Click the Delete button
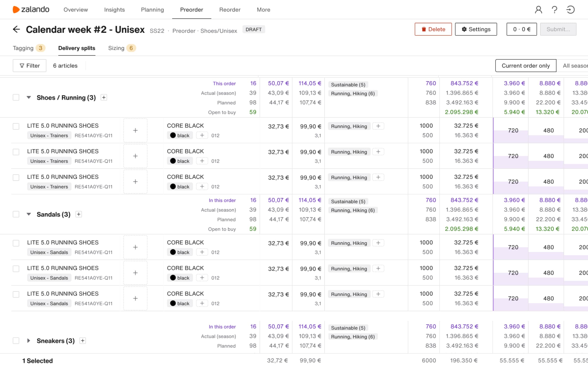 (x=433, y=29)
